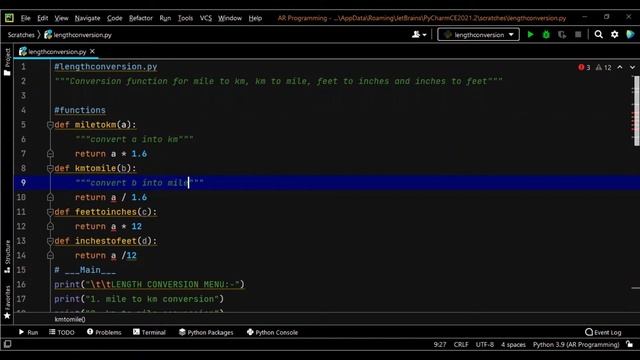Viewport: 640px width, 360px height.
Task: Open Problems tool window
Action: (x=104, y=332)
